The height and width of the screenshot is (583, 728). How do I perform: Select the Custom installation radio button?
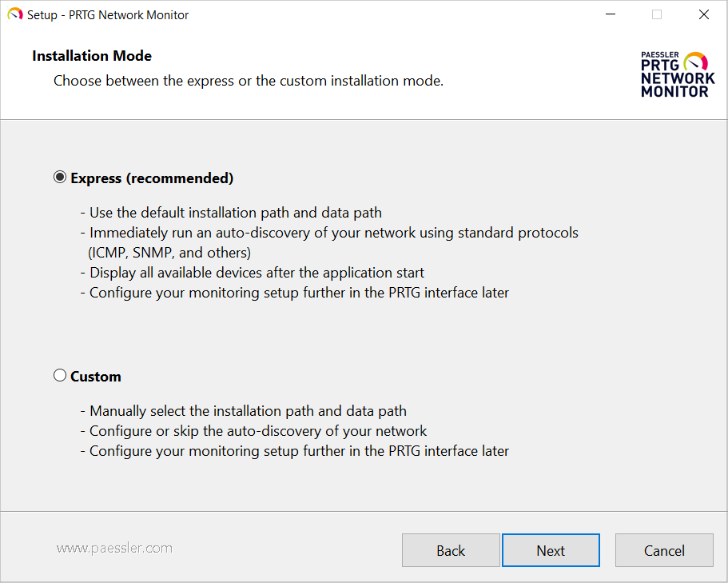click(60, 375)
